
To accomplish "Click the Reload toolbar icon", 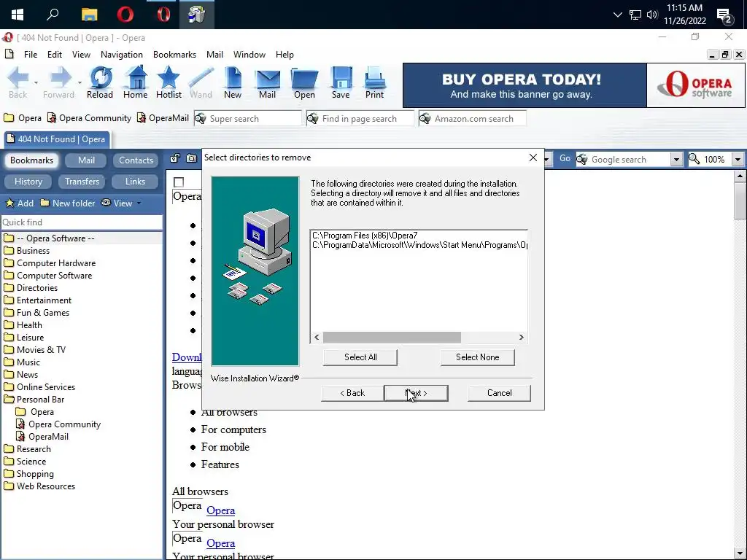I will [x=100, y=83].
